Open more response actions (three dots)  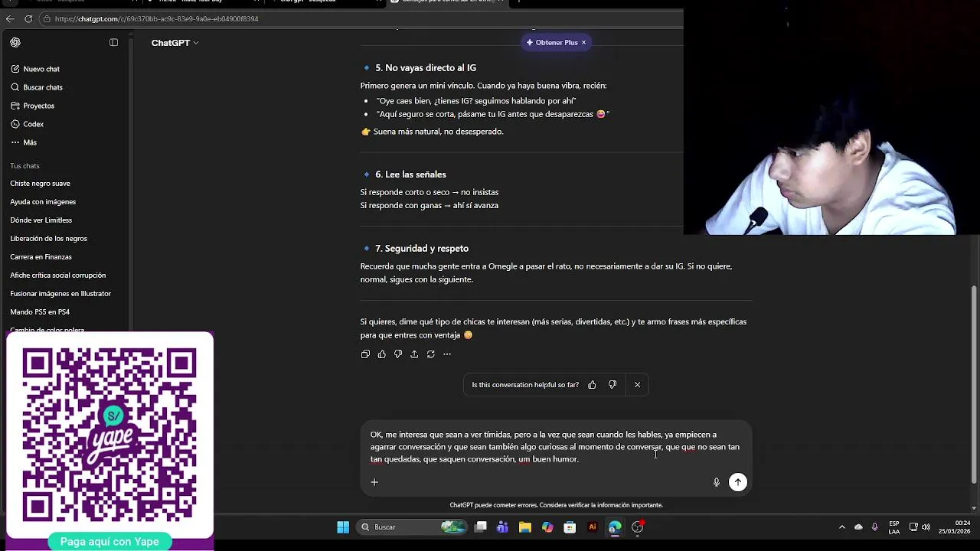pyautogui.click(x=447, y=354)
